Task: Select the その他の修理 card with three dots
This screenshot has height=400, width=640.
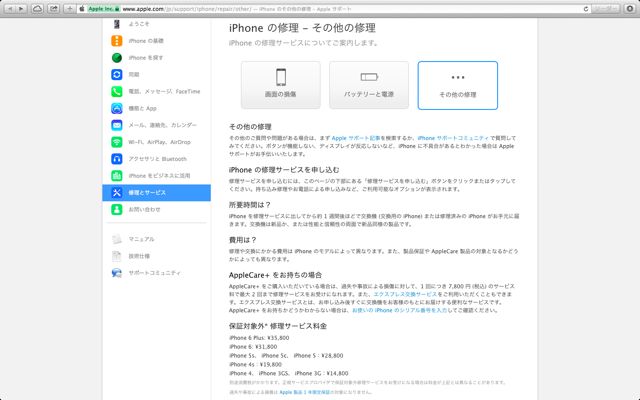Action: point(458,85)
